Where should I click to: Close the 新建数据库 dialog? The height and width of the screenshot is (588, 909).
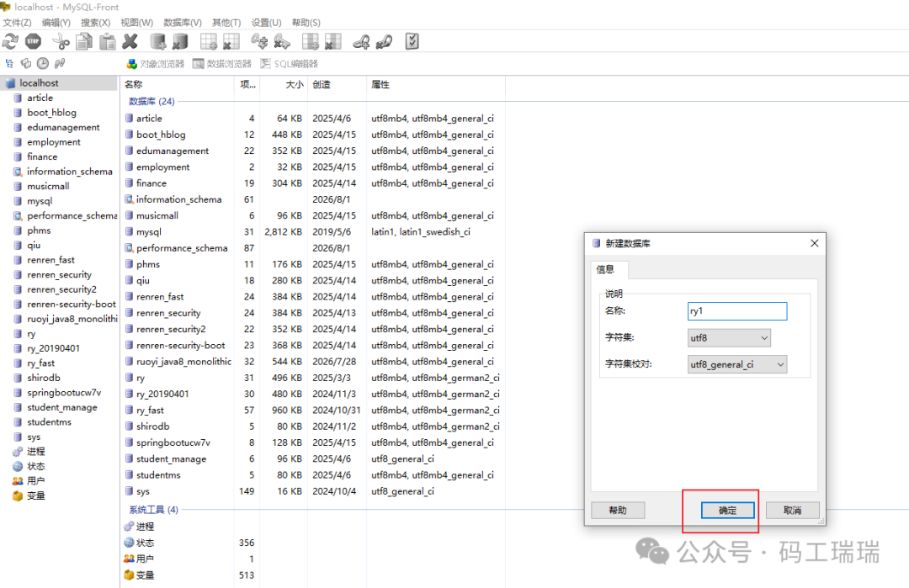(x=815, y=243)
